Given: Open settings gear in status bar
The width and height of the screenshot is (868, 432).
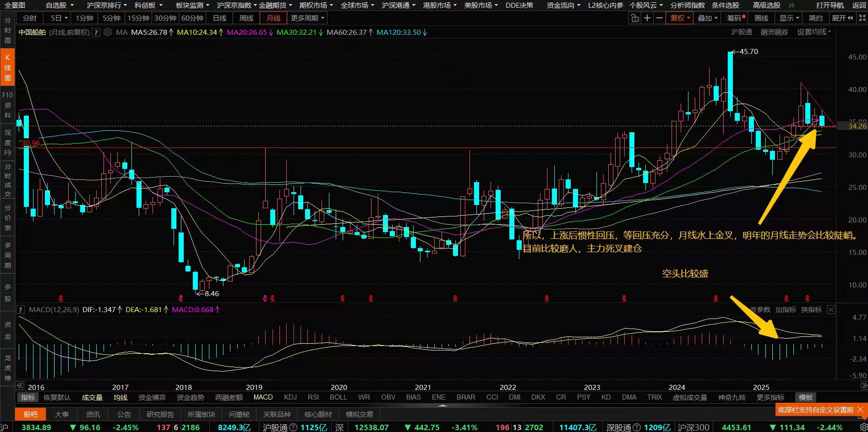Looking at the screenshot, I should (863, 427).
